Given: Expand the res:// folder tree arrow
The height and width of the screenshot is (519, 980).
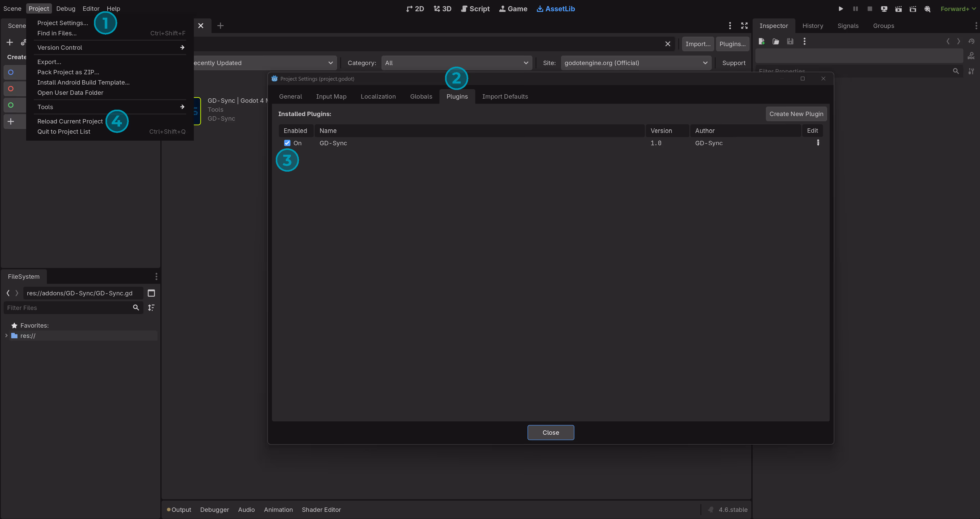Looking at the screenshot, I should click(x=6, y=336).
